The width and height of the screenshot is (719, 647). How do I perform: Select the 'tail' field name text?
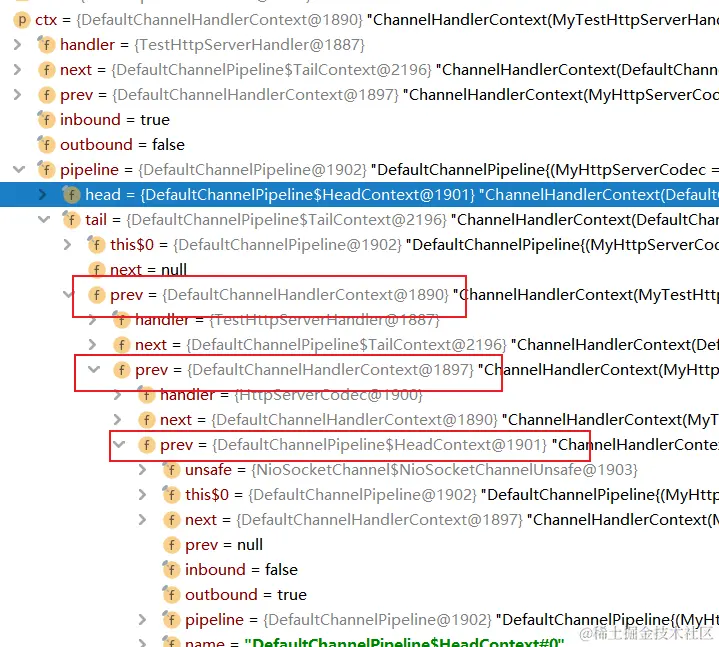coord(96,220)
